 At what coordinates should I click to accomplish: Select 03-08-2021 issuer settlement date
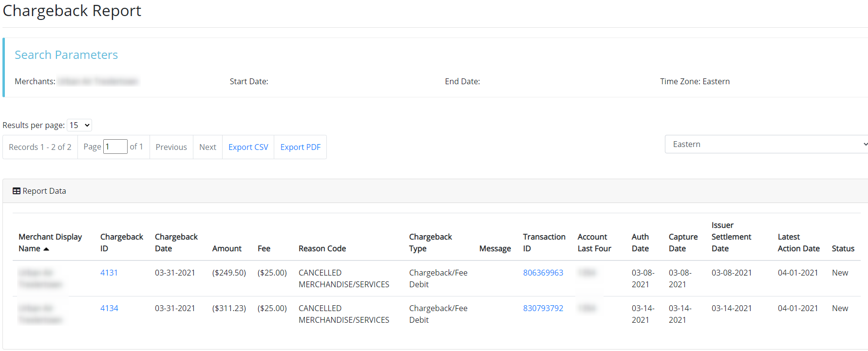tap(732, 273)
